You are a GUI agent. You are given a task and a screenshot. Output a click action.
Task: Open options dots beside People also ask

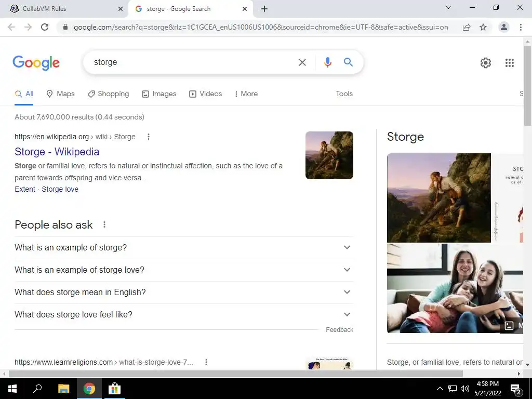[x=104, y=224]
